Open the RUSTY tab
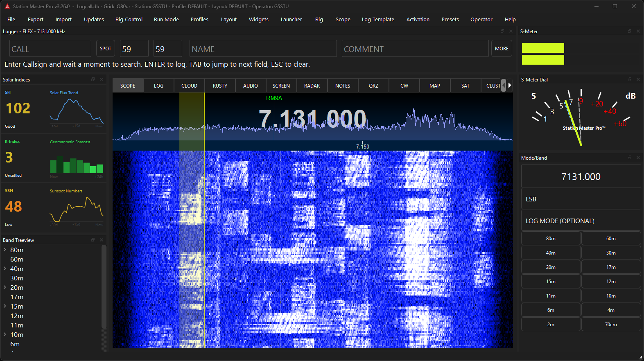This screenshot has height=361, width=644. pyautogui.click(x=220, y=86)
